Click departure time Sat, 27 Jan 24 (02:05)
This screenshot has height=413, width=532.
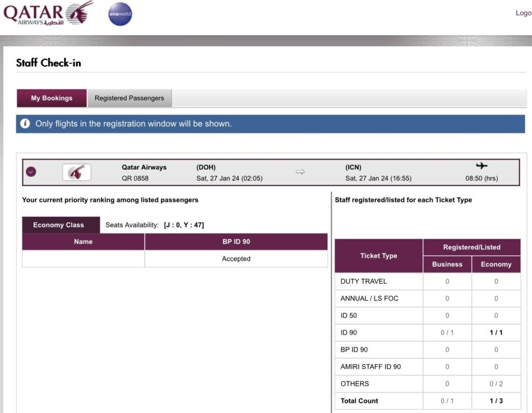click(229, 178)
